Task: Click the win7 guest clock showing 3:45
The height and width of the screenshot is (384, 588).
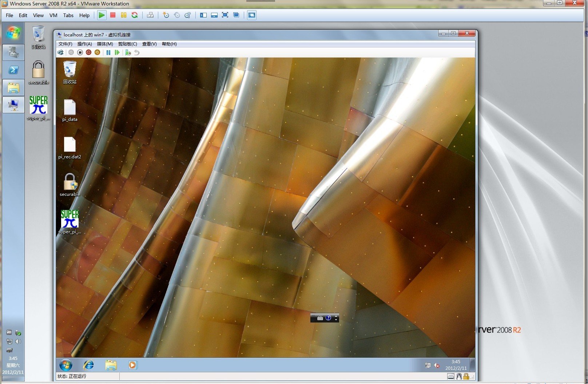Action: coord(456,365)
